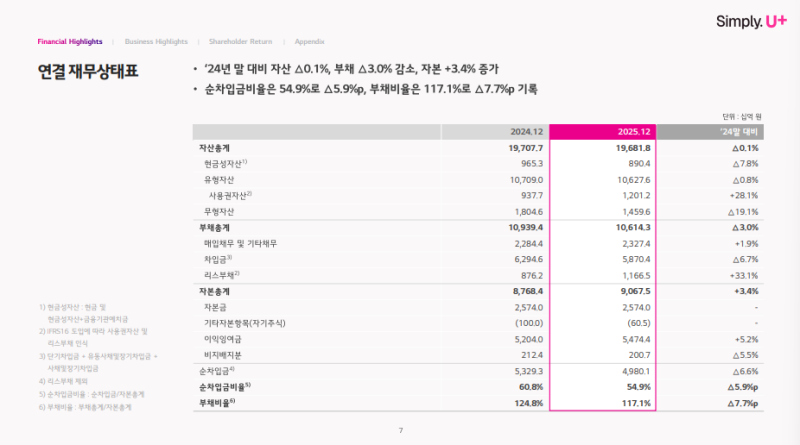Select the 사용권자산 row label

click(230, 195)
